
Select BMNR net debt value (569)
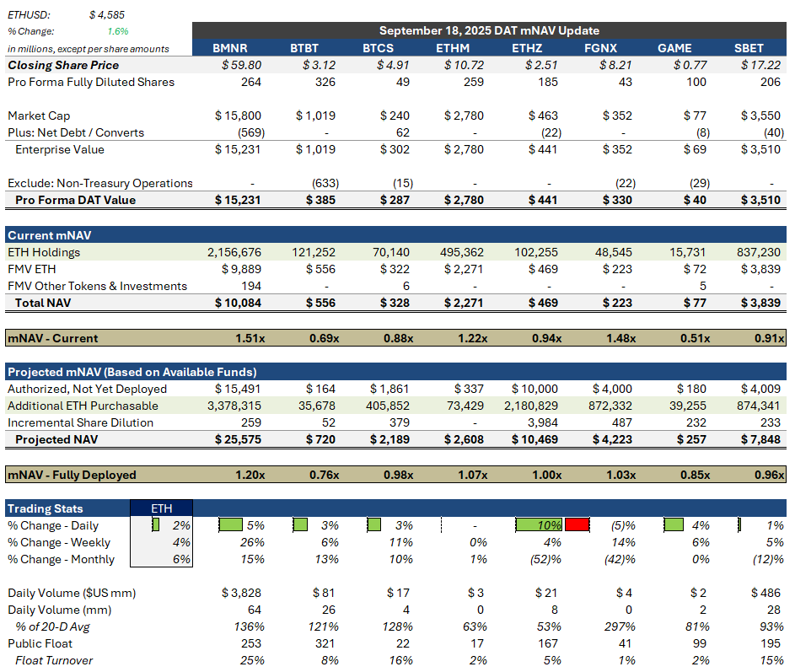[x=251, y=132]
